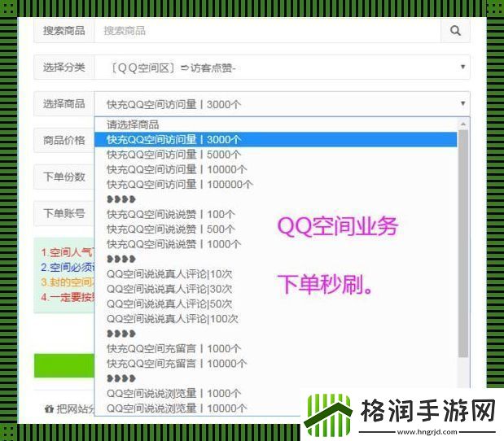Select the 请选择商品 placeholder option
The width and height of the screenshot is (504, 441).
click(x=275, y=124)
